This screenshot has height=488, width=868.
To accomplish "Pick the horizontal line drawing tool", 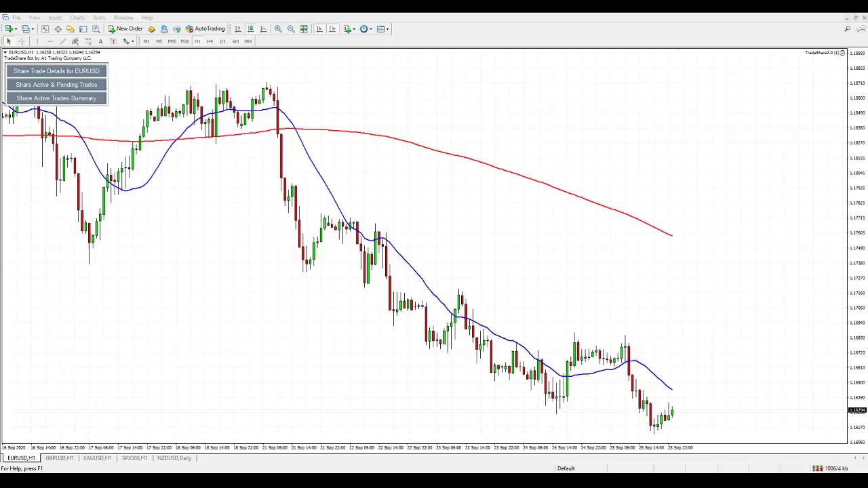I will pyautogui.click(x=50, y=41).
